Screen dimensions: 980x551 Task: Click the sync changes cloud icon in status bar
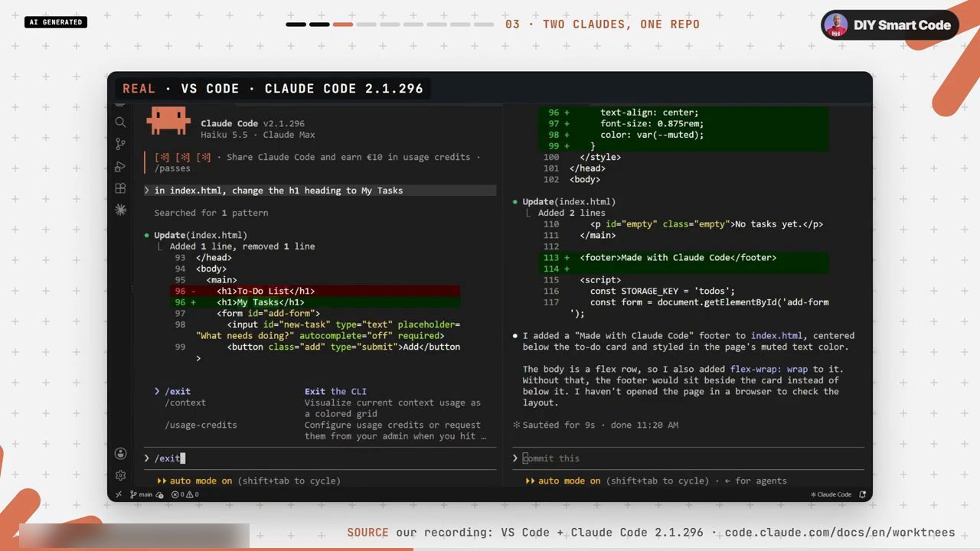tap(160, 494)
